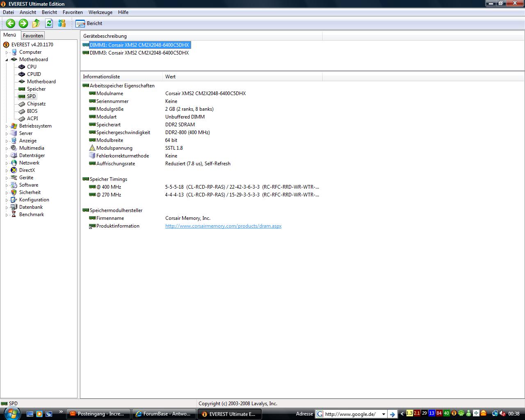The width and height of the screenshot is (525, 420).
Task: Click the Up one level toolbar icon
Action: pyautogui.click(x=36, y=23)
